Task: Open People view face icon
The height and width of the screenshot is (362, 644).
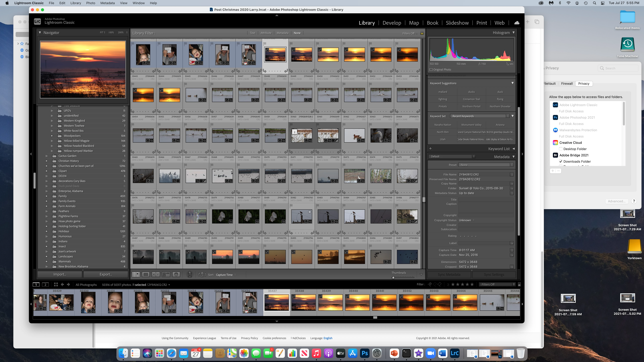Action: (176, 275)
